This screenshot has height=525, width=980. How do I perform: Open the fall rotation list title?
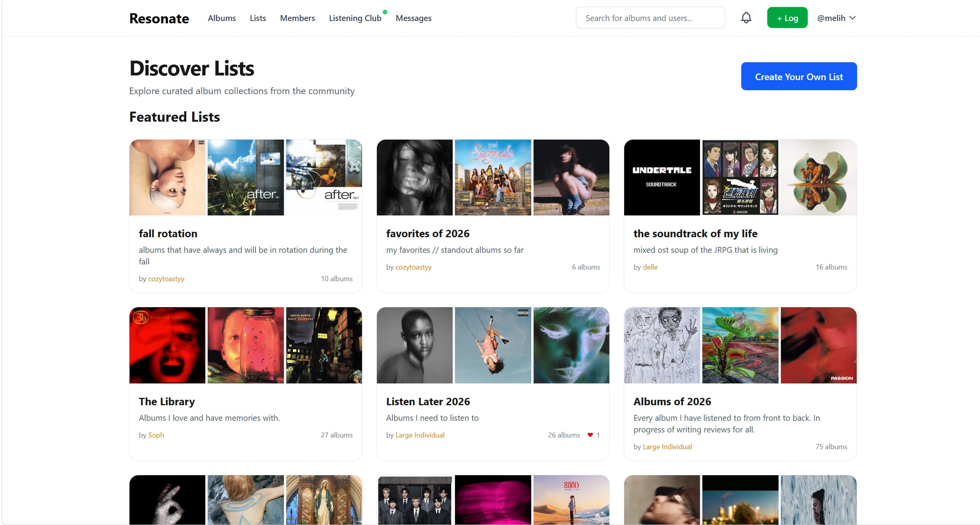pos(168,233)
